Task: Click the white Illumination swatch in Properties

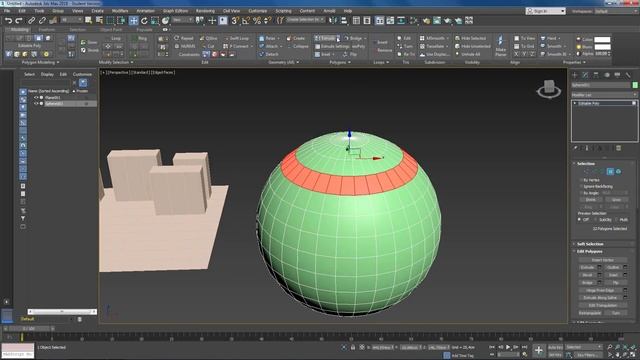Action: pyautogui.click(x=602, y=47)
